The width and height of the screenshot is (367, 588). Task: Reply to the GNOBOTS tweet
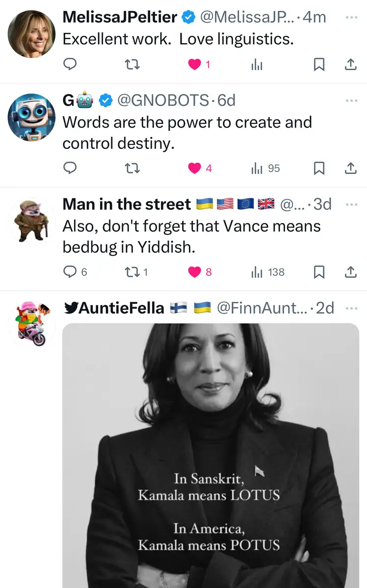click(x=71, y=168)
